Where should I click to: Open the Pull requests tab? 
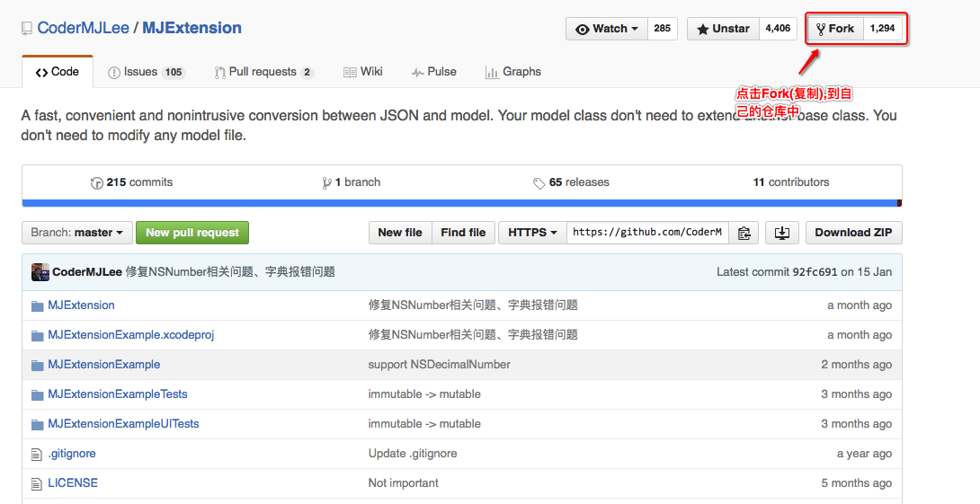click(263, 73)
